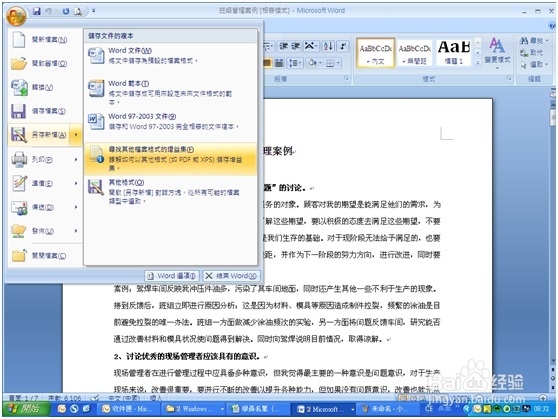Viewport: 558px width, 419px height.
Task: Toggle the distributed alignment button
Action: pos(279,63)
